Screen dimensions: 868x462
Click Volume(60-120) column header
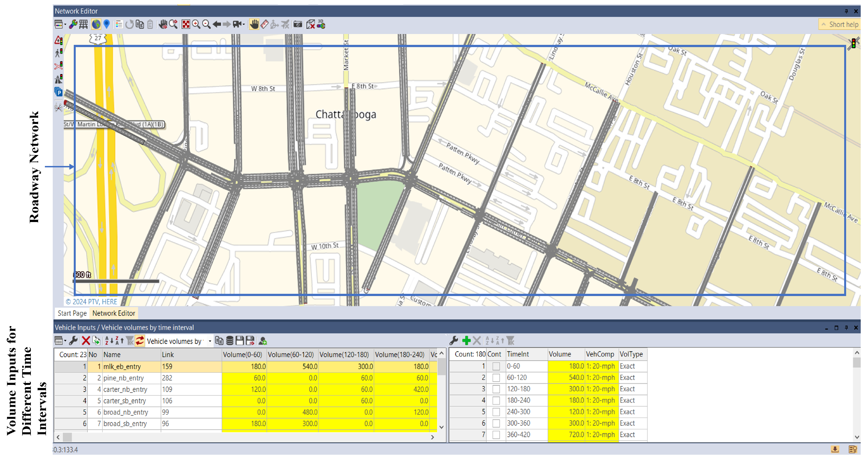pos(291,355)
